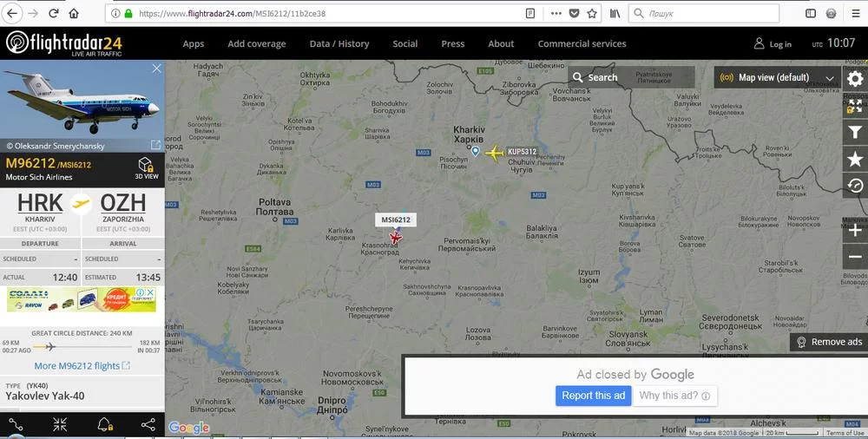The height and width of the screenshot is (439, 868).
Task: Focus the map Search field
Action: (x=631, y=77)
